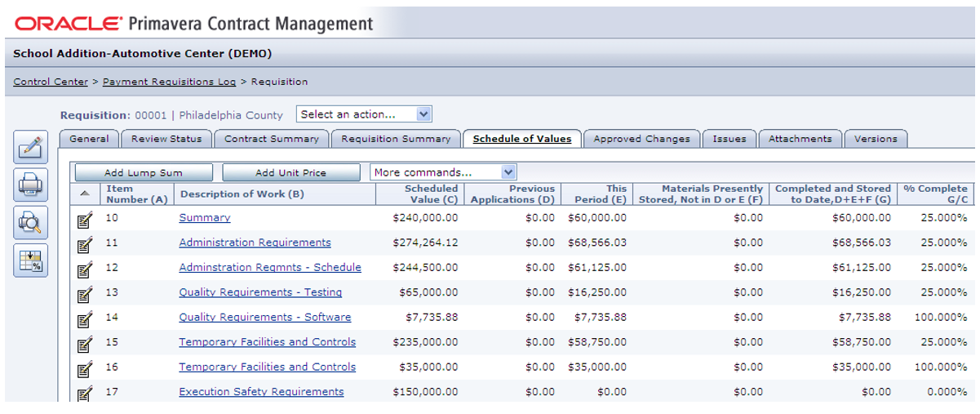
Task: Open Temporary Facilities and Controls item 16
Action: coord(268,367)
